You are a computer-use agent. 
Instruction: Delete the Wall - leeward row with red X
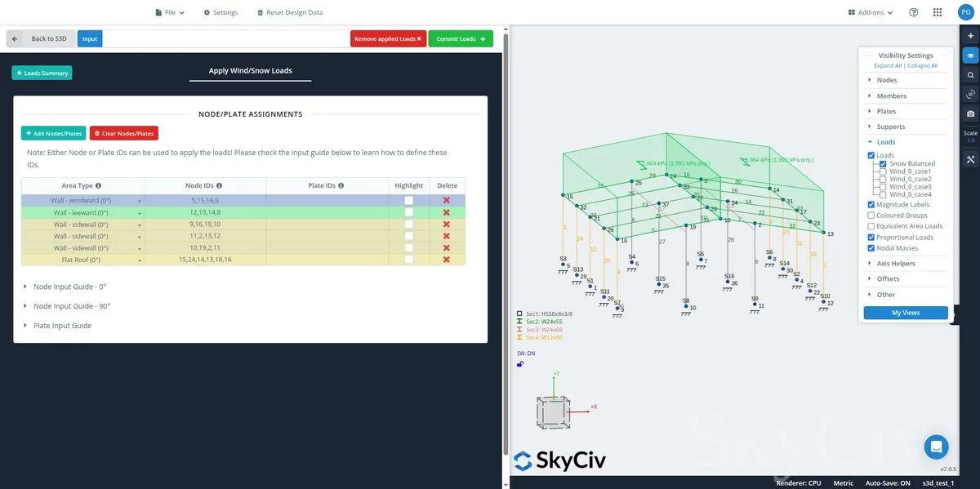pos(446,212)
